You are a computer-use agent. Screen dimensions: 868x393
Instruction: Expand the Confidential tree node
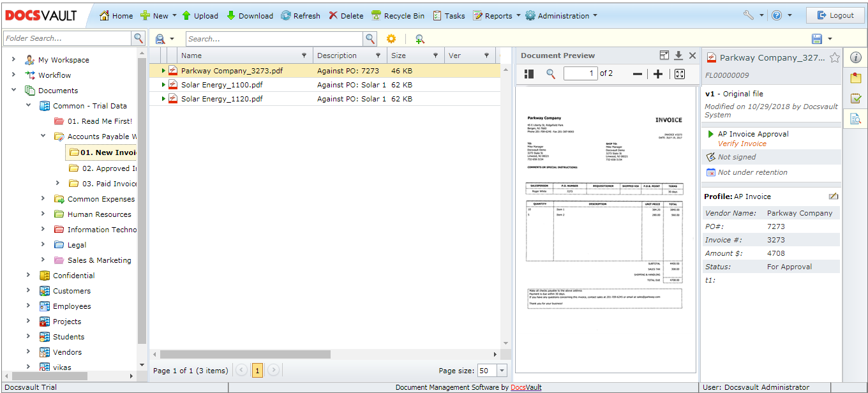[27, 275]
